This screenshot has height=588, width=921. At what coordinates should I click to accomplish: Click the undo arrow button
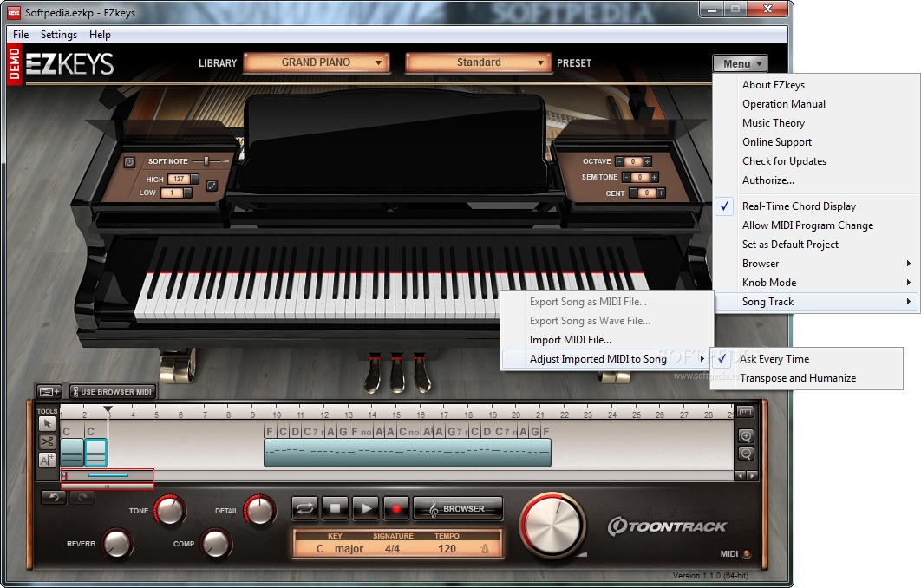pyautogui.click(x=54, y=498)
